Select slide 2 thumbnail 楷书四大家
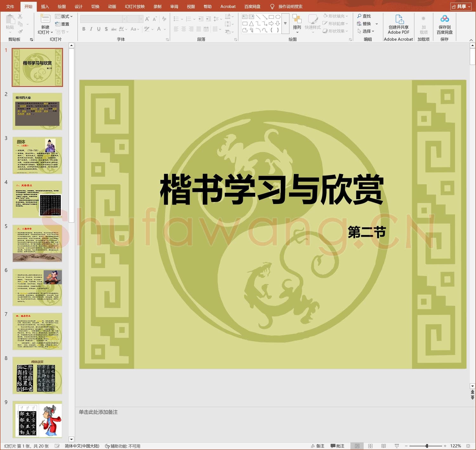The image size is (476, 450). (x=37, y=111)
